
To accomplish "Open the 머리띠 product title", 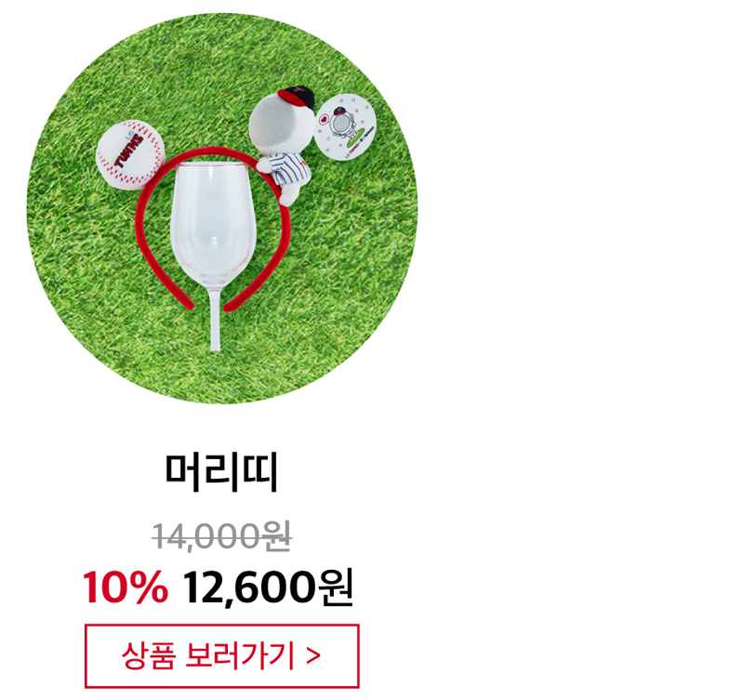I will (x=221, y=472).
